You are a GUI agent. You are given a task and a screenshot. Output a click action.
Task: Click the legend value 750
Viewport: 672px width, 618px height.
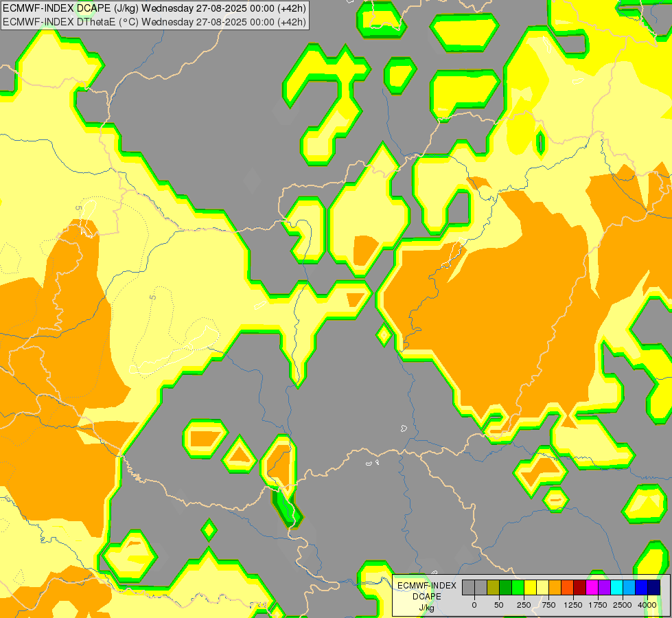548,605
